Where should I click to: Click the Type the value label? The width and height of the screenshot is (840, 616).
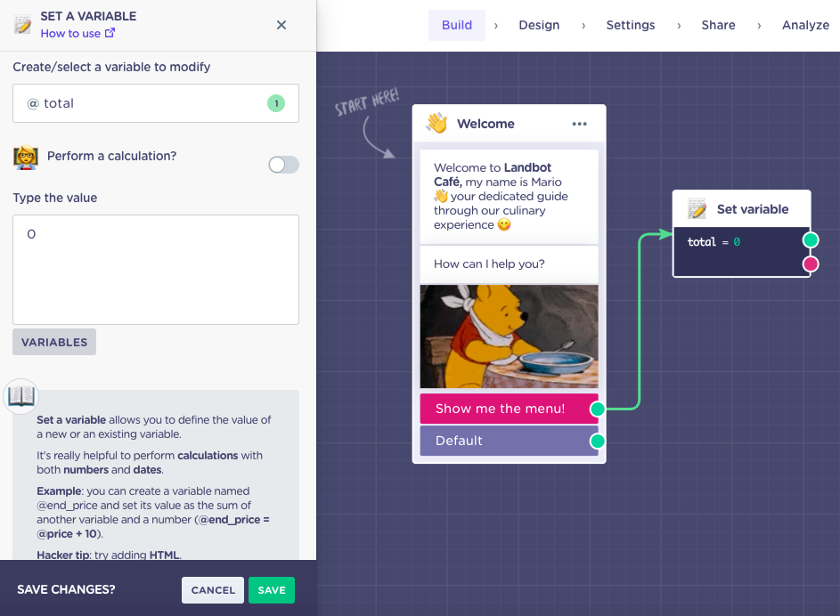tap(55, 198)
